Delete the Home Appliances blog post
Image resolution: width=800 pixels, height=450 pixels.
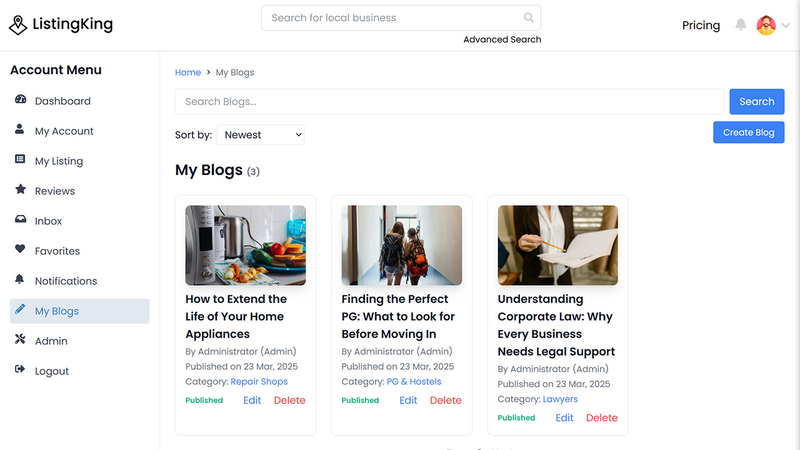click(289, 401)
